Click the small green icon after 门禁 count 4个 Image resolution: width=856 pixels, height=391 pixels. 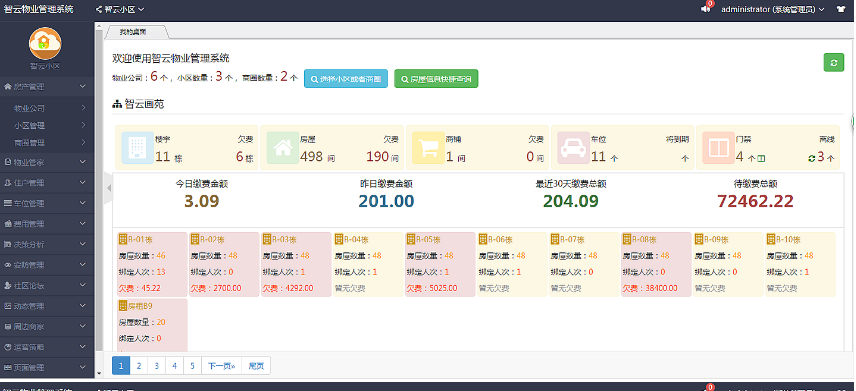click(761, 158)
